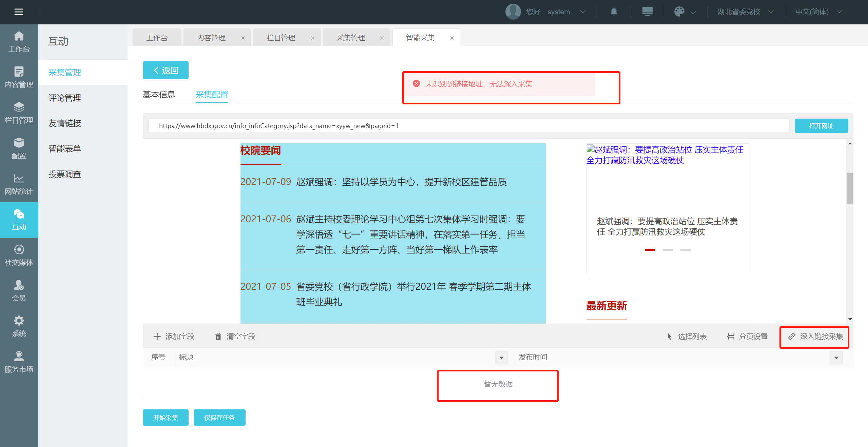The image size is (868, 447).
Task: Click the monitor preview icon
Action: pos(647,12)
